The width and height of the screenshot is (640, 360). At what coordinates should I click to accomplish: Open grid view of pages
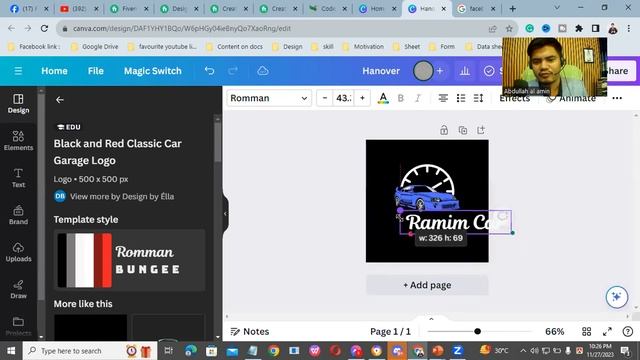click(587, 331)
